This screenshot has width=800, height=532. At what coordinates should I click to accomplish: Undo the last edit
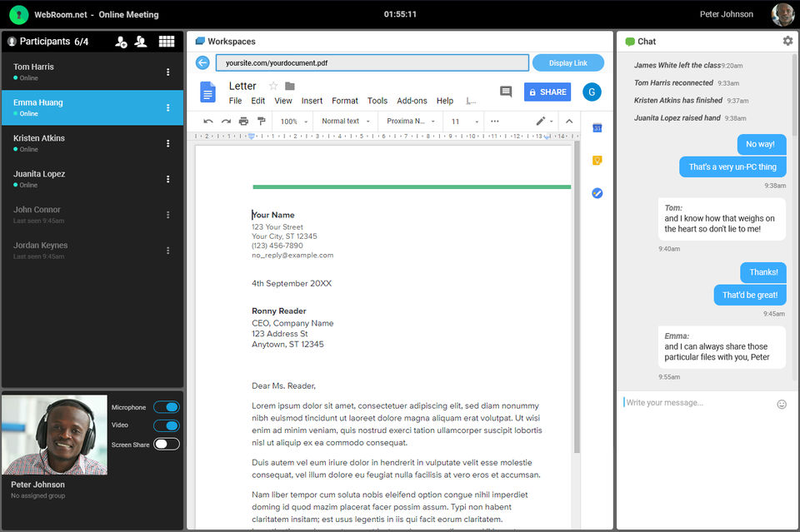[x=208, y=122]
